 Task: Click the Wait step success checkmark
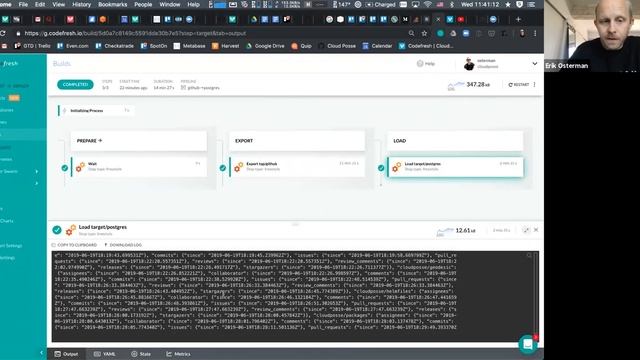click(64, 168)
